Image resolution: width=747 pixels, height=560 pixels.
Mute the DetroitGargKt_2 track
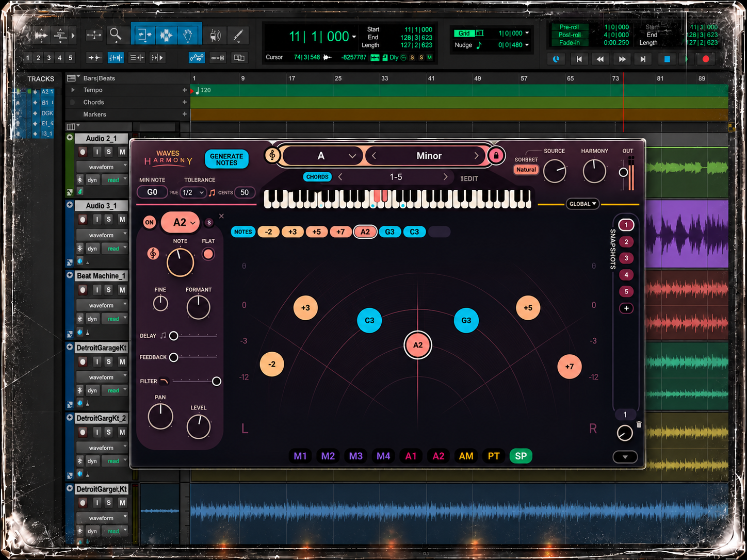pyautogui.click(x=122, y=432)
